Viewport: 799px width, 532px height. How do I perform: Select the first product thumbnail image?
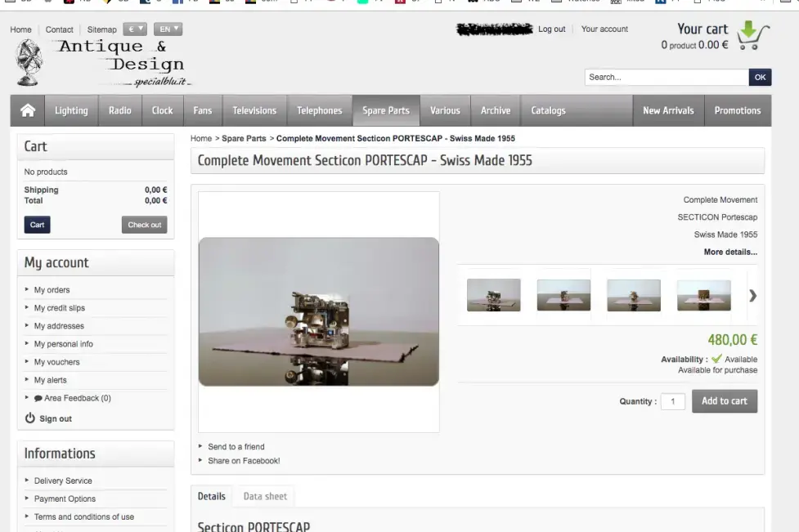(x=493, y=295)
